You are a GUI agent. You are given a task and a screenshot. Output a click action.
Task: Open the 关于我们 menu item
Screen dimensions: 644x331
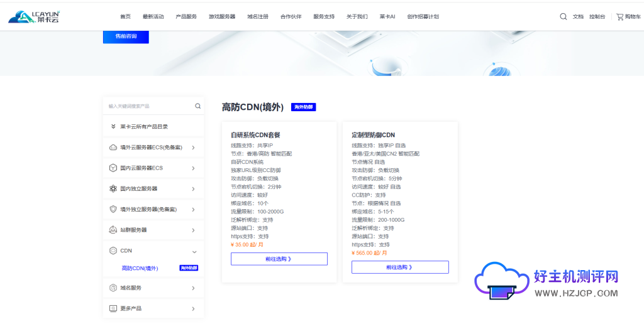pyautogui.click(x=357, y=17)
